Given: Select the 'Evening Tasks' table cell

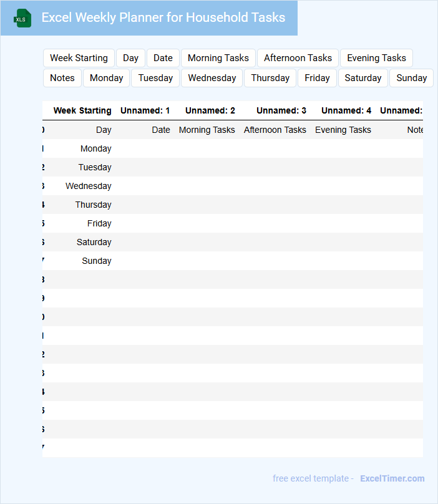Looking at the screenshot, I should coord(343,130).
